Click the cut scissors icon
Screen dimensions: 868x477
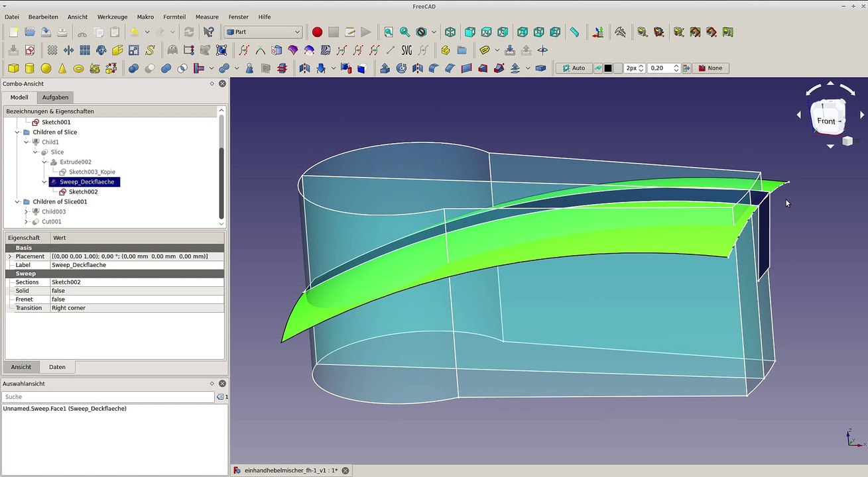click(82, 32)
